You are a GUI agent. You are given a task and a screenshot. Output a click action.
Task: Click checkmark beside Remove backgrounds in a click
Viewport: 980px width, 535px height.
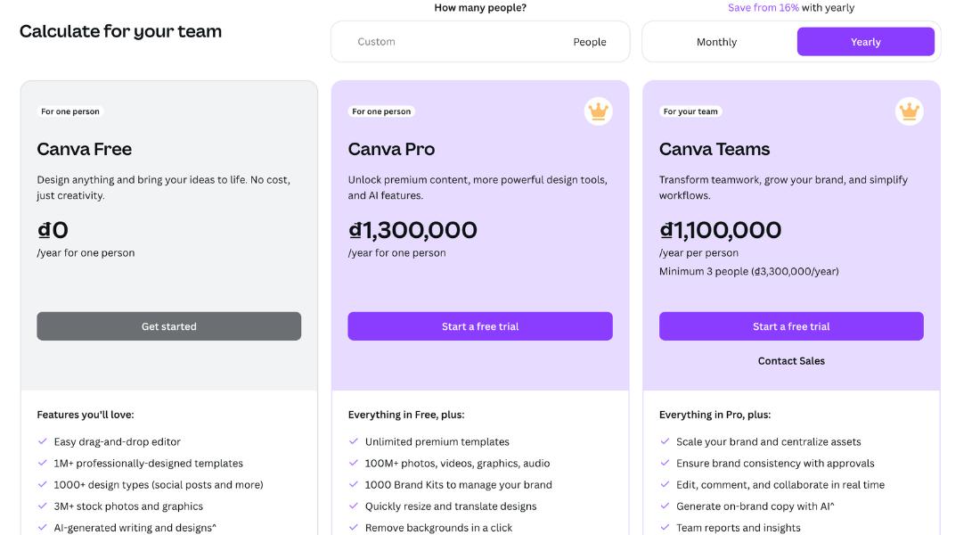[x=354, y=528]
